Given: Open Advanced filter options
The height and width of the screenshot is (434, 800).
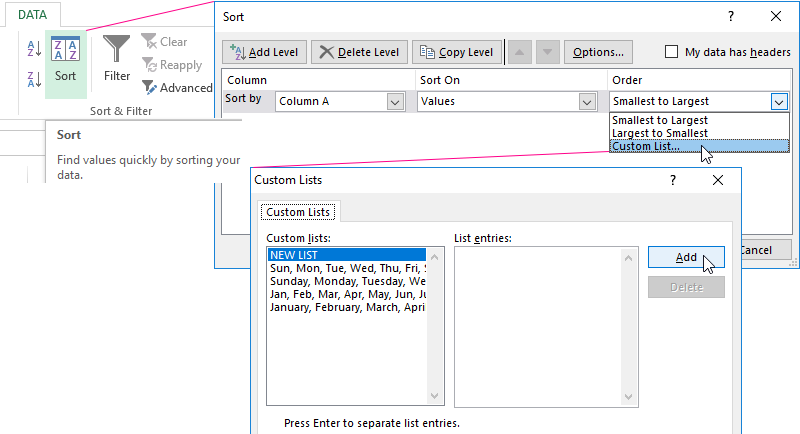Looking at the screenshot, I should (177, 88).
